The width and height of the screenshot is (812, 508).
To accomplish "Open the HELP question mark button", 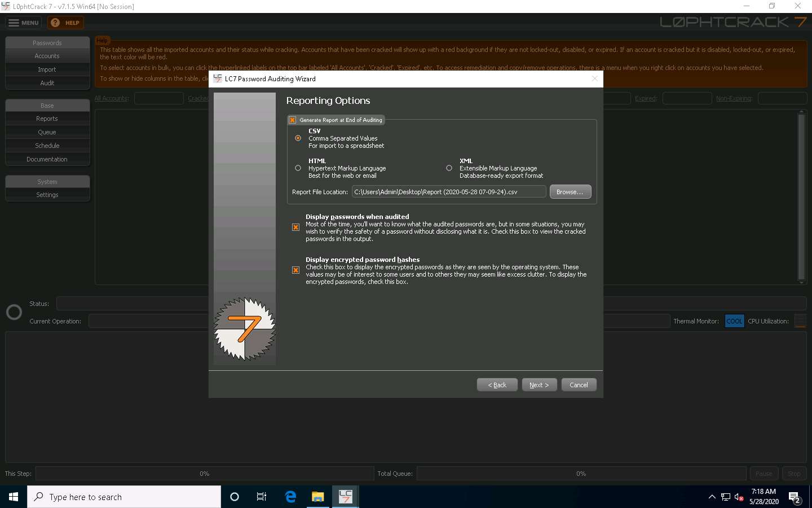I will tap(65, 23).
